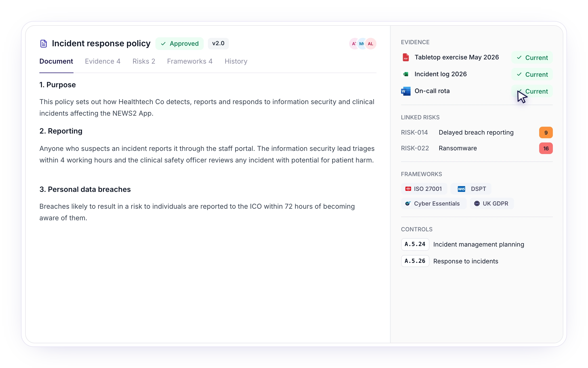The width and height of the screenshot is (588, 368).
Task: Click Current status for Tabletop exercise
Action: point(532,58)
